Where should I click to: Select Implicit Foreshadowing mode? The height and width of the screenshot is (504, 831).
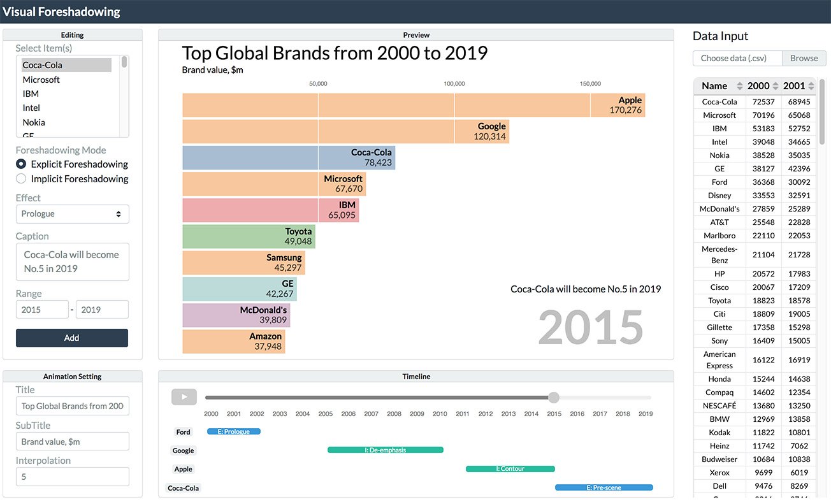click(x=21, y=179)
